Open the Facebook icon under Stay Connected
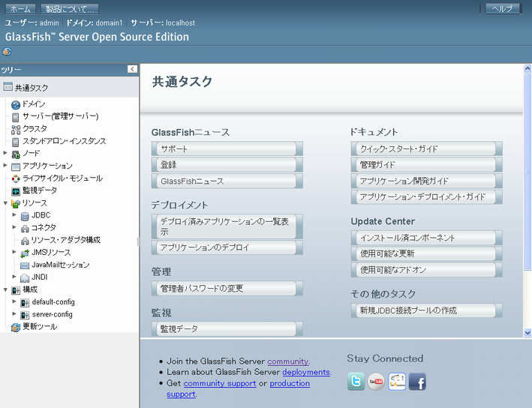Image resolution: width=532 pixels, height=408 pixels. click(x=417, y=382)
